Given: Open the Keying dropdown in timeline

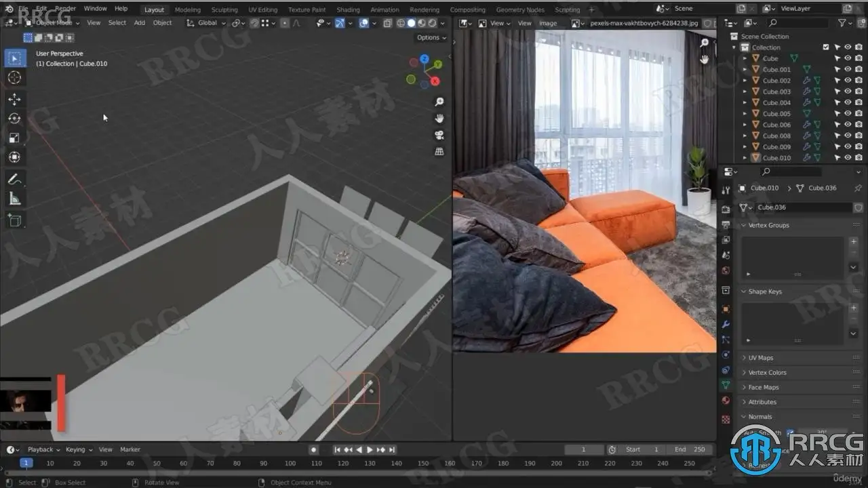Looking at the screenshot, I should pos(79,449).
